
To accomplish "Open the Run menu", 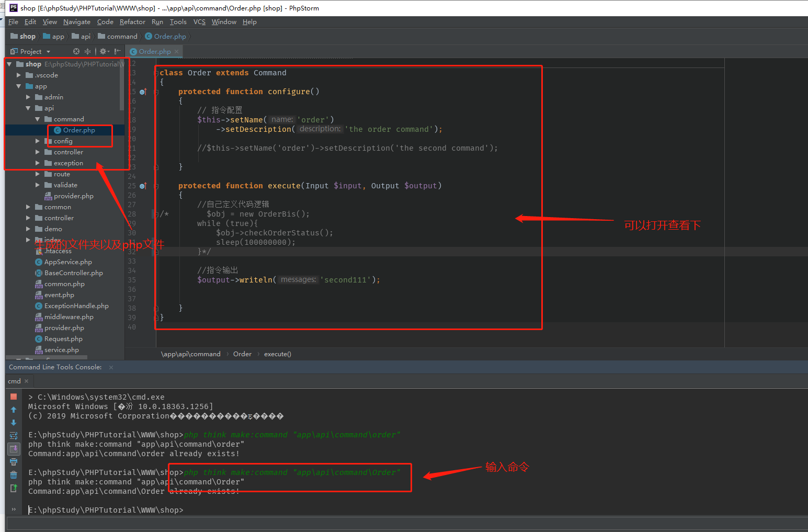I will (157, 22).
